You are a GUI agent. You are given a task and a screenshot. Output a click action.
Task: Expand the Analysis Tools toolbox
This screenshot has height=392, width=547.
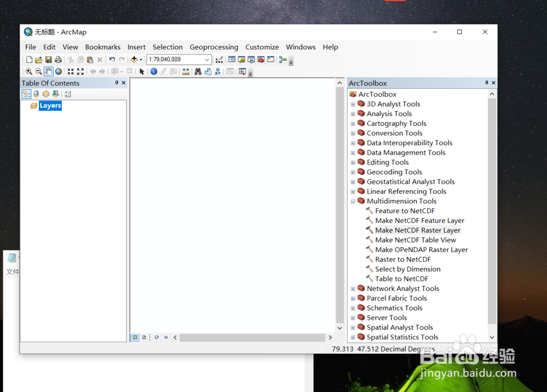353,114
